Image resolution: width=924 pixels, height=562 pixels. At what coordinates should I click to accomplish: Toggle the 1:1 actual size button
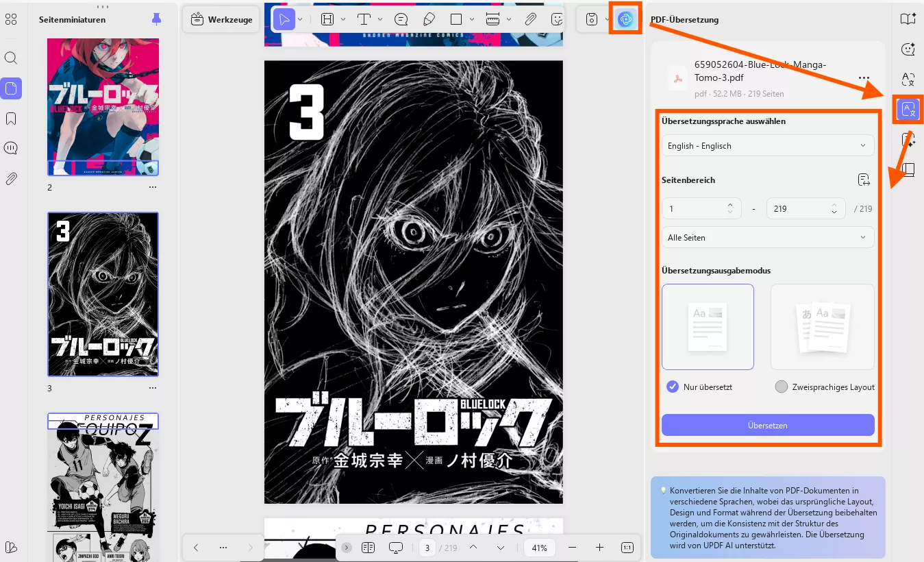pyautogui.click(x=627, y=548)
